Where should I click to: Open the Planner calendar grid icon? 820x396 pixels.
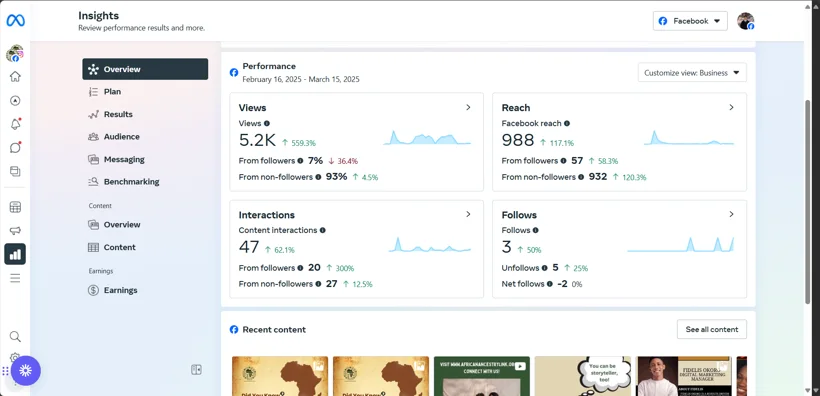click(x=15, y=207)
